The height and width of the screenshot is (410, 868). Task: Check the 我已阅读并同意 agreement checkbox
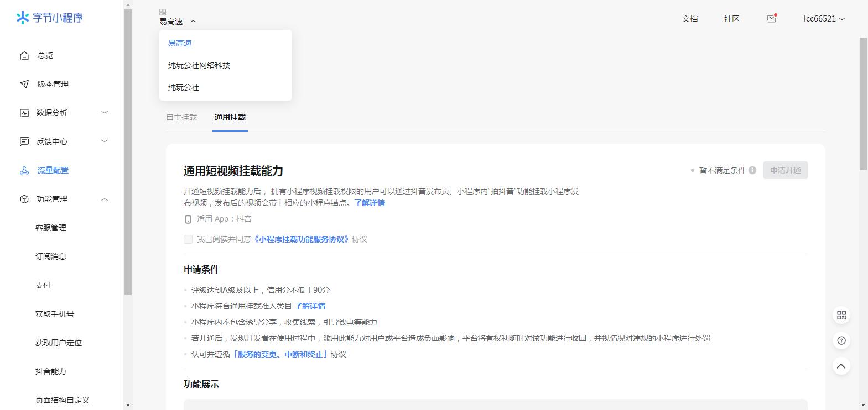(188, 239)
